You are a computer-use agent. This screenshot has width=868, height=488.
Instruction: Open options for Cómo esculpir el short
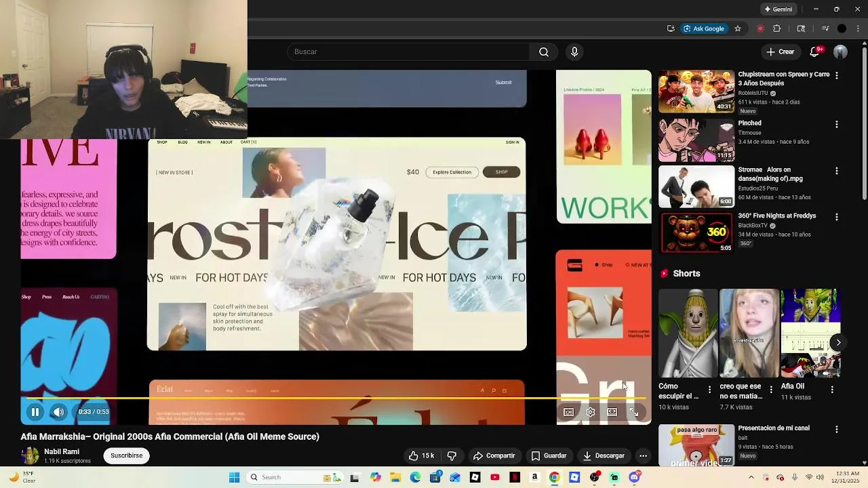point(709,390)
